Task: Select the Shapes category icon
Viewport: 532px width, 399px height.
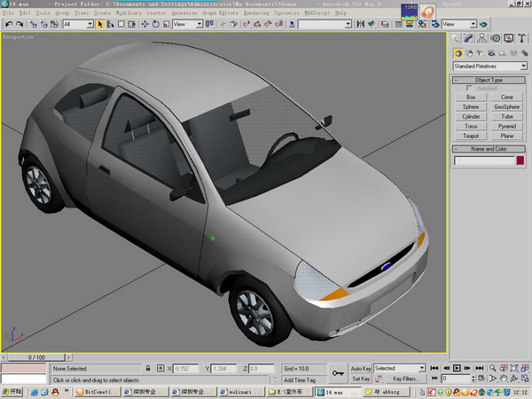Action: [469, 52]
